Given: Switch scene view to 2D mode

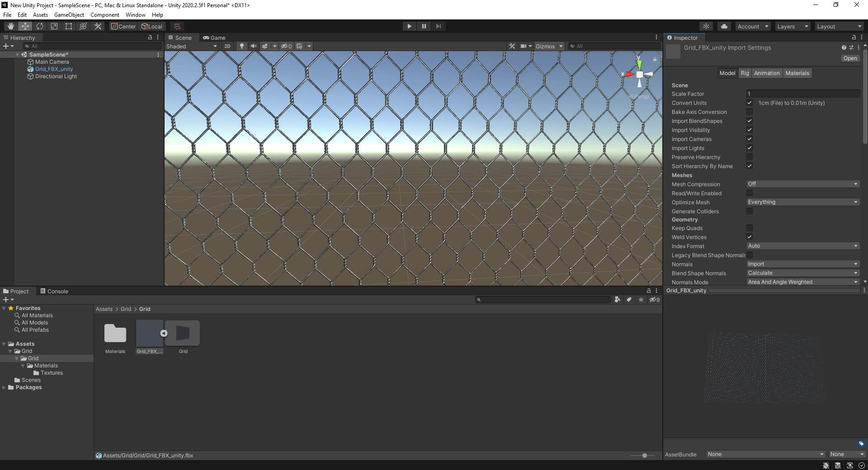Looking at the screenshot, I should point(227,46).
